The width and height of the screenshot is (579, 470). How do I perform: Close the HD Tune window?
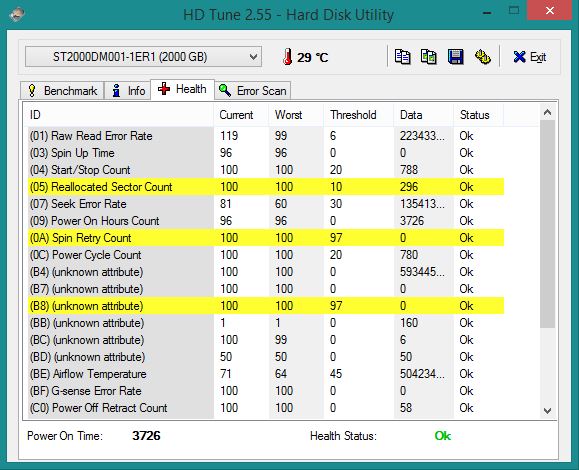click(x=549, y=11)
